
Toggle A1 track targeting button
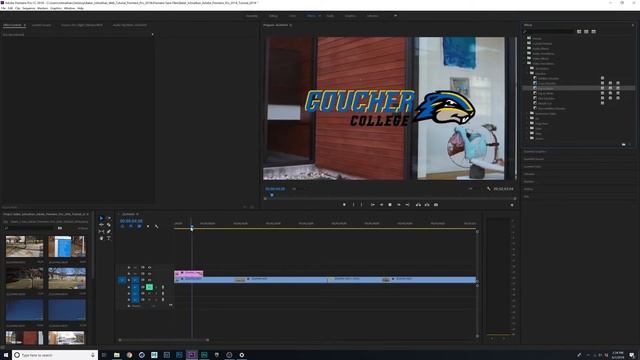pyautogui.click(x=135, y=287)
